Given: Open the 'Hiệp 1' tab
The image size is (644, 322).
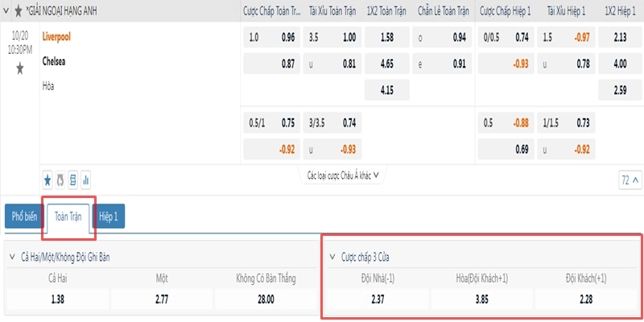Looking at the screenshot, I should (x=109, y=217).
